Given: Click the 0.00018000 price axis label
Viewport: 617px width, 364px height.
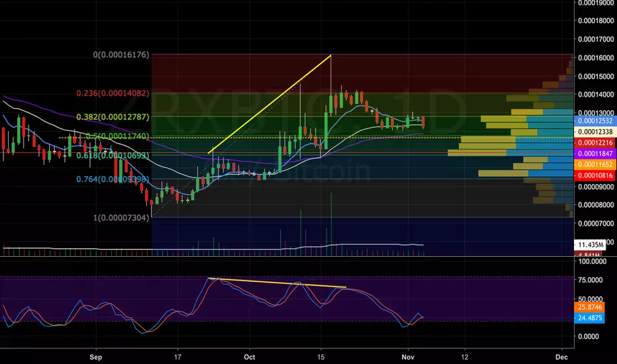Looking at the screenshot, I should pos(596,21).
